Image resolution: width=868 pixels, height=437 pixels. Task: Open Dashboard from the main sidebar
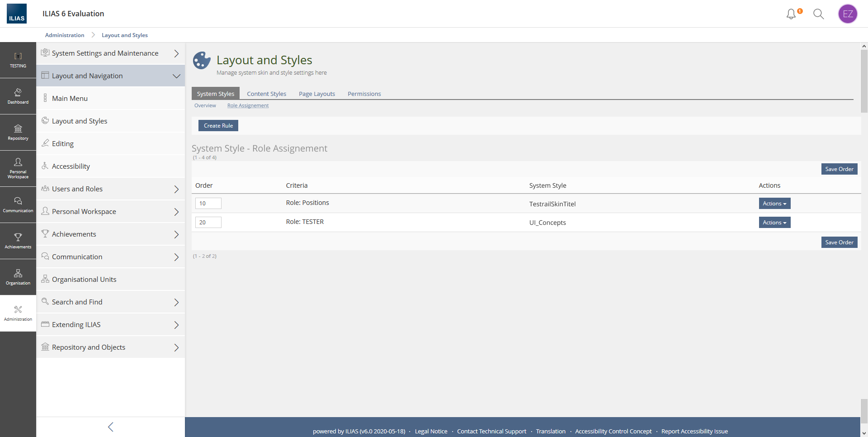18,96
